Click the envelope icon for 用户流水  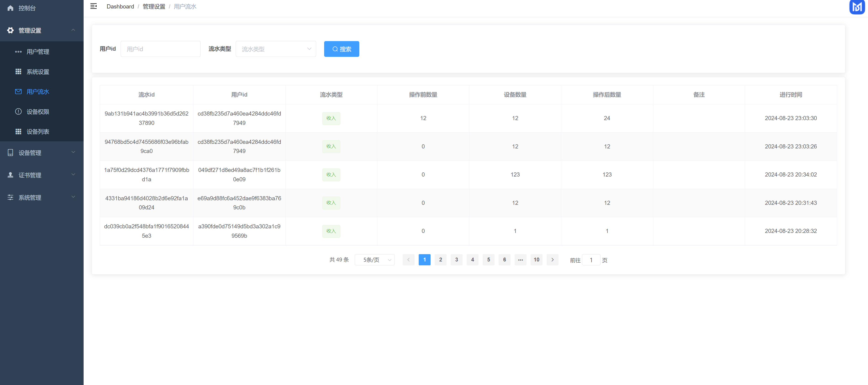[x=19, y=92]
